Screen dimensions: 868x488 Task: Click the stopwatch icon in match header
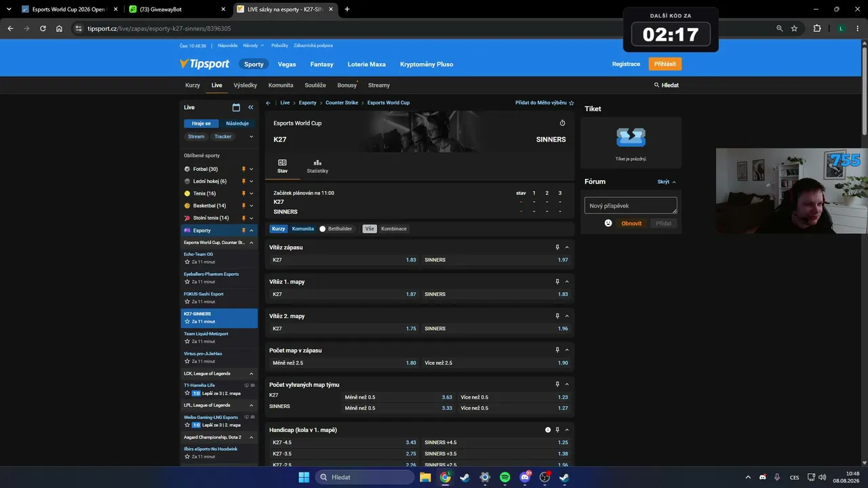pyautogui.click(x=562, y=123)
